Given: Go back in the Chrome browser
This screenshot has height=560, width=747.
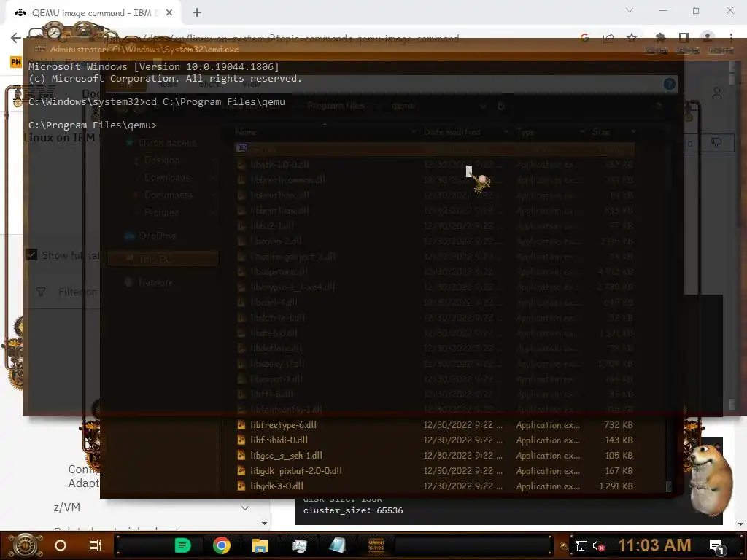Looking at the screenshot, I should [x=16, y=38].
